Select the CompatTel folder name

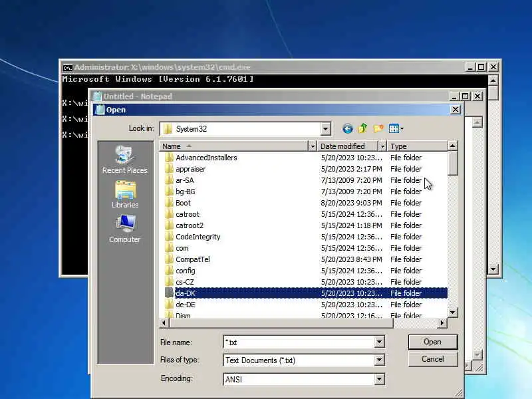tap(193, 259)
